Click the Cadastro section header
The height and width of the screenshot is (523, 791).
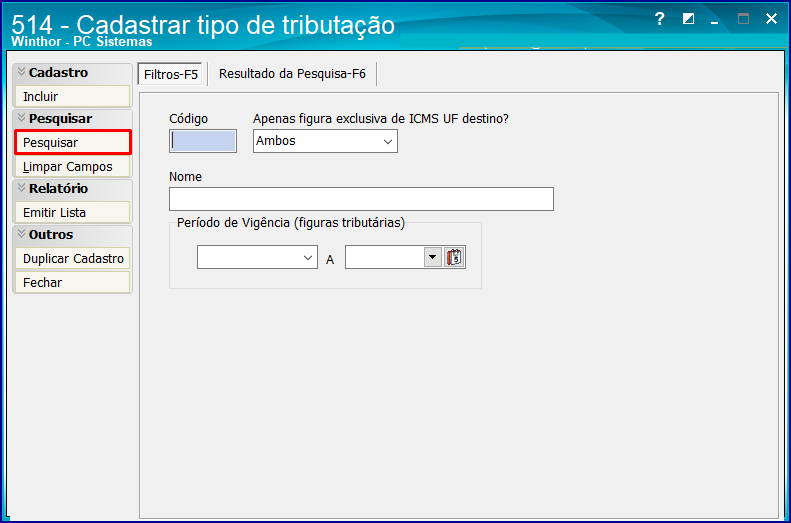coord(73,73)
